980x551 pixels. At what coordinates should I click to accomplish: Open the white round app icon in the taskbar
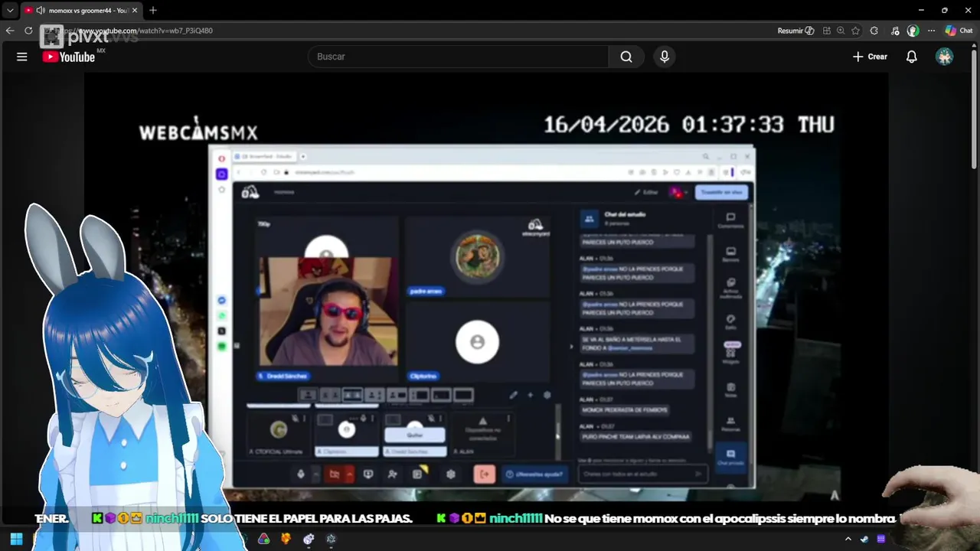(309, 539)
